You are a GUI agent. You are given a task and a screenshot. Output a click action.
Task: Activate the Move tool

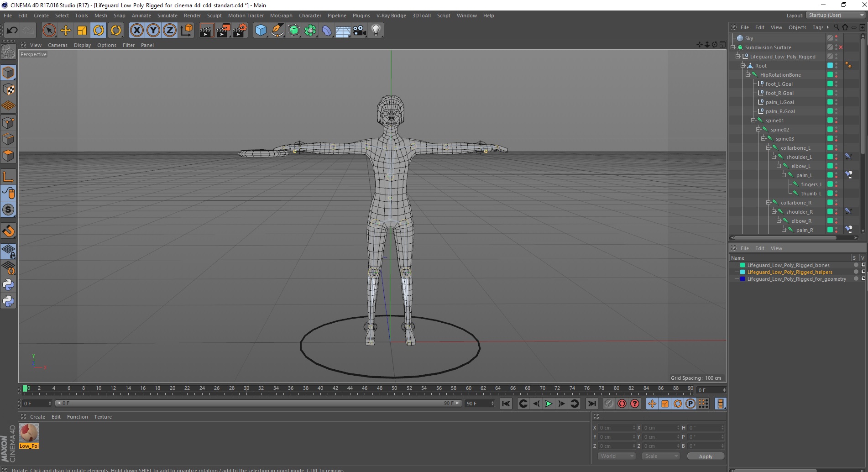tap(66, 31)
